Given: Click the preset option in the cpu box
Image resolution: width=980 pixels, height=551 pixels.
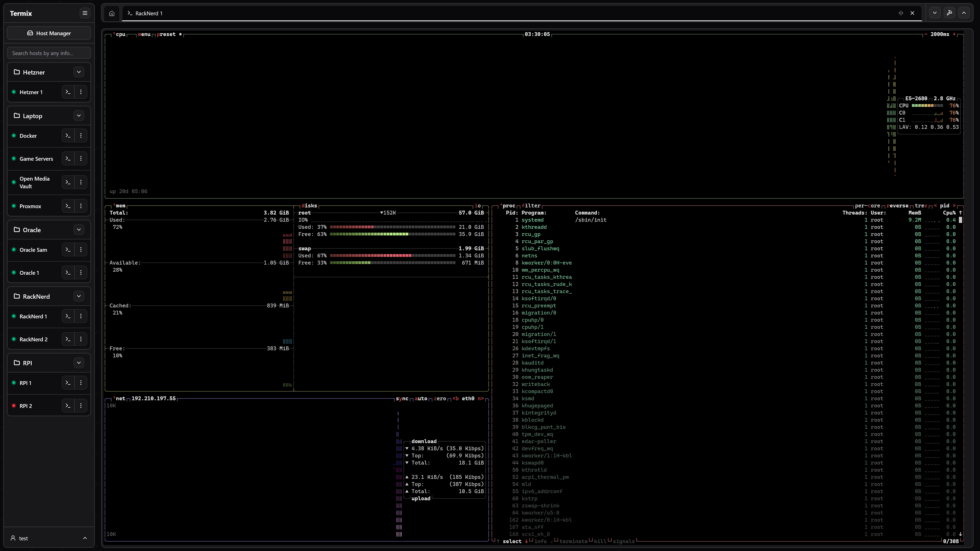Looking at the screenshot, I should click(166, 34).
